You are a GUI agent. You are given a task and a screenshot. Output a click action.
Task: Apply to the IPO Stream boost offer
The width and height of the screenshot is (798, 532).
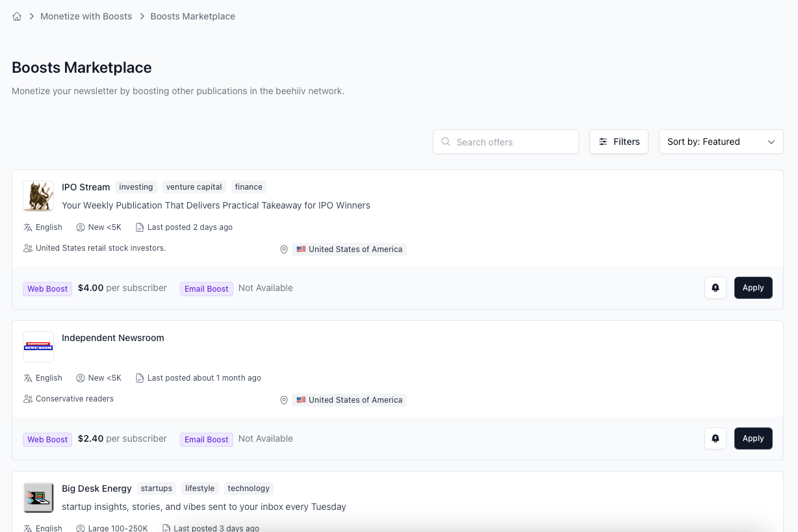tap(753, 288)
